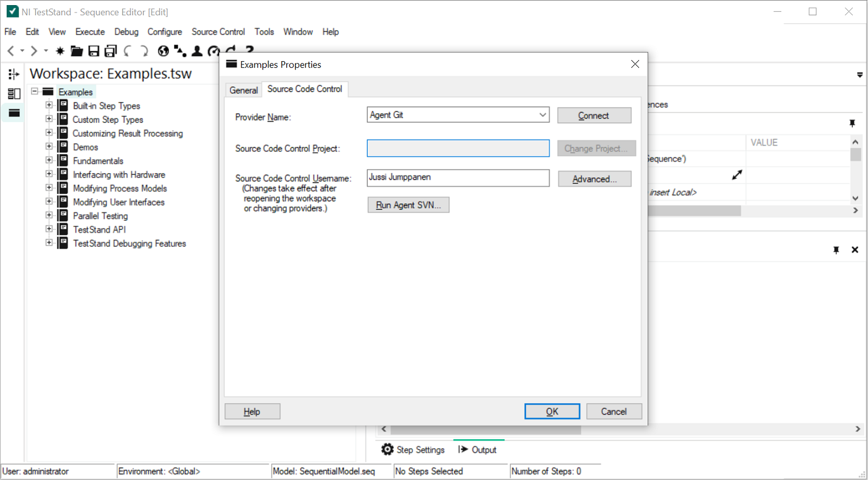The image size is (868, 480).
Task: Open the Window menu
Action: coord(298,32)
